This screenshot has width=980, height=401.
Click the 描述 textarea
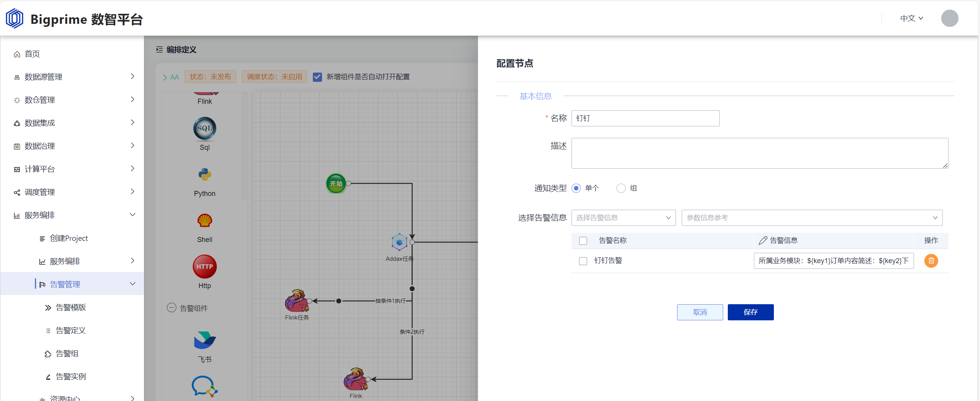point(760,153)
